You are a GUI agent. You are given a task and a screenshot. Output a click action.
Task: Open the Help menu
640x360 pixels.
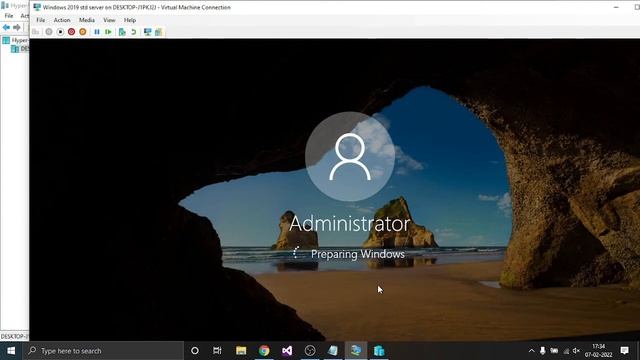(130, 20)
